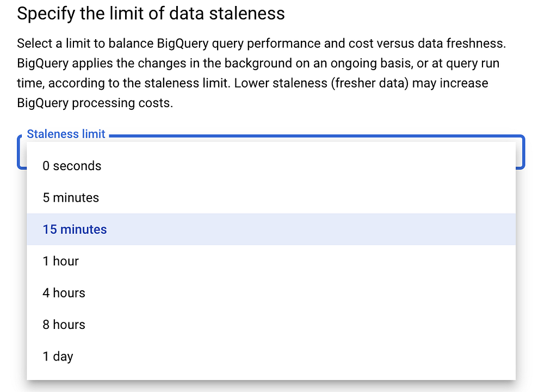Click the first option in the open dropdown
Image resolution: width=557 pixels, height=392 pixels.
71,166
